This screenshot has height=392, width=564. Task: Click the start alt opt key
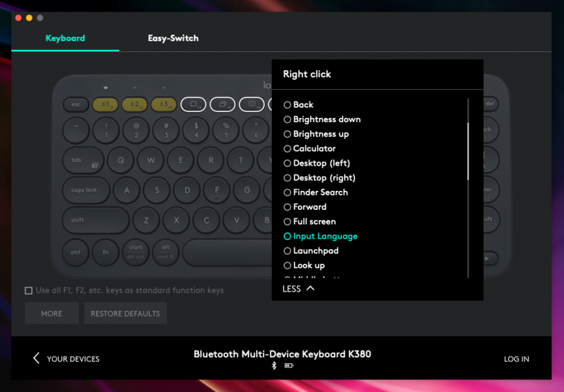coord(136,252)
